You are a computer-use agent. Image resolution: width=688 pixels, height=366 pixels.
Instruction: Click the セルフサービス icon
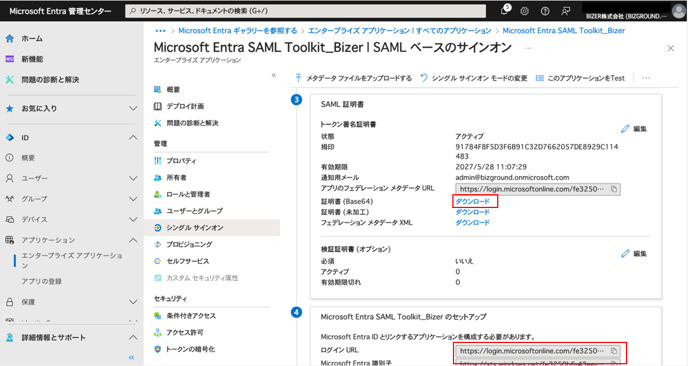click(158, 261)
